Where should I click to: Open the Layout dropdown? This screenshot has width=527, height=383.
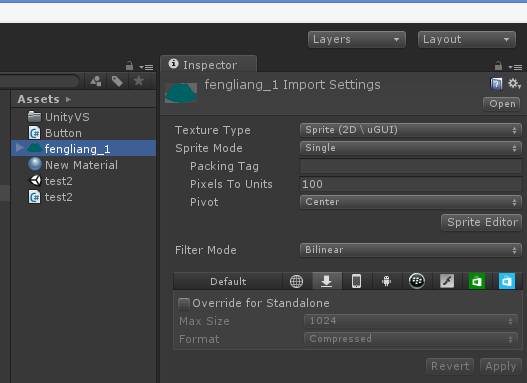pyautogui.click(x=467, y=40)
